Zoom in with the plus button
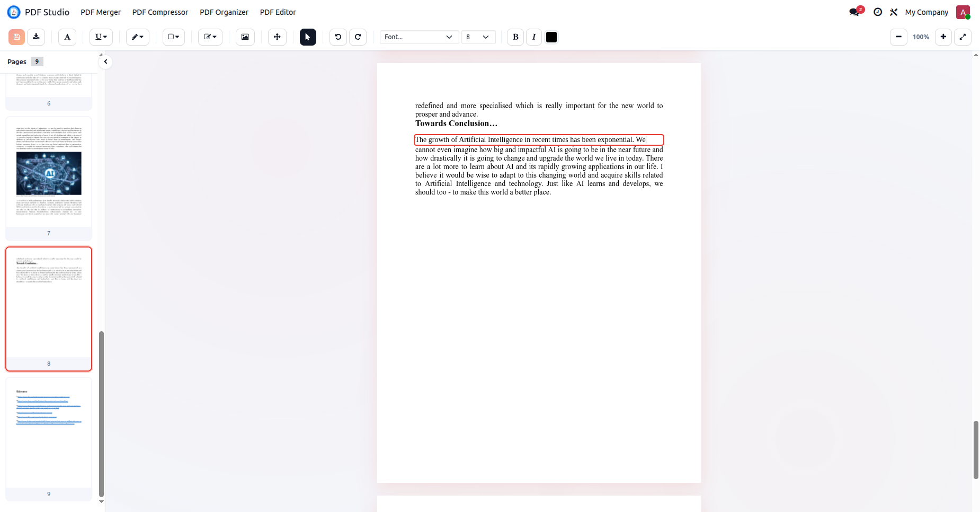980x512 pixels. 943,37
